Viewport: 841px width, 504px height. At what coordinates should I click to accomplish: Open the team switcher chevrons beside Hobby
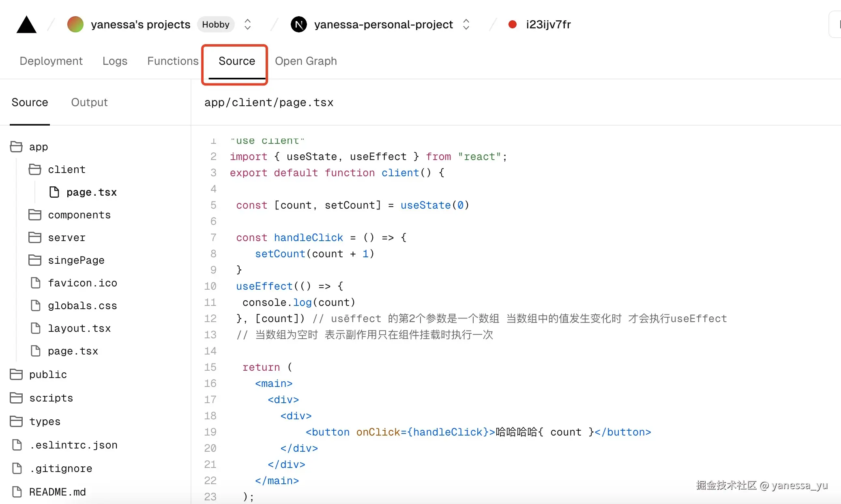click(247, 24)
